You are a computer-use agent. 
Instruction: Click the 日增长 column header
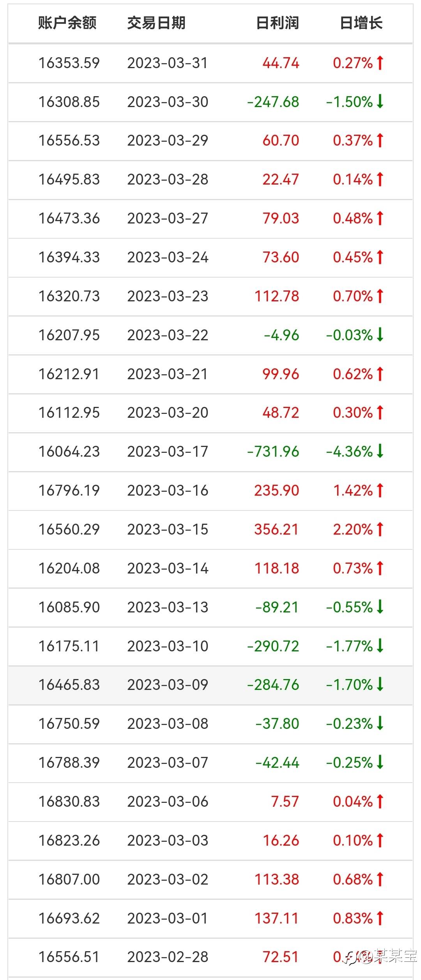361,23
